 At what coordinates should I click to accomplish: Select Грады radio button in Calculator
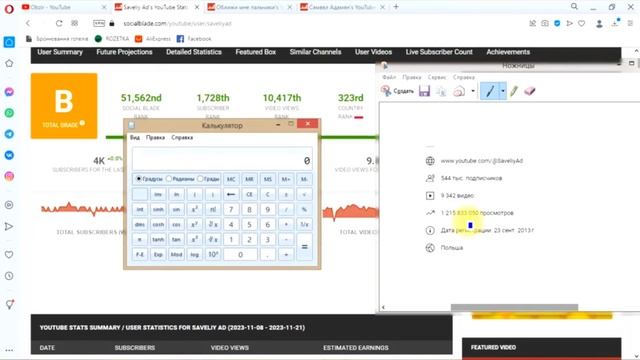coord(200,179)
